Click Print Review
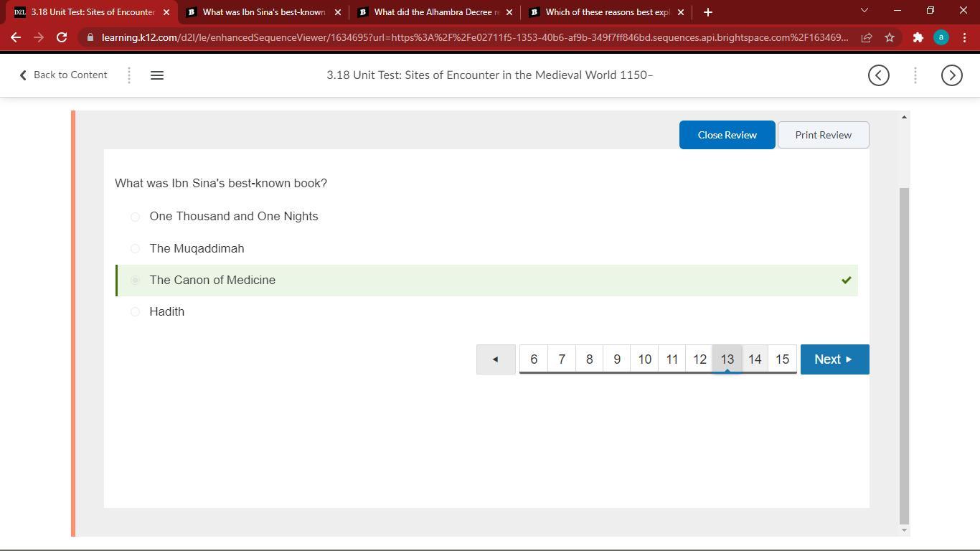This screenshot has height=551, width=980. tap(824, 135)
